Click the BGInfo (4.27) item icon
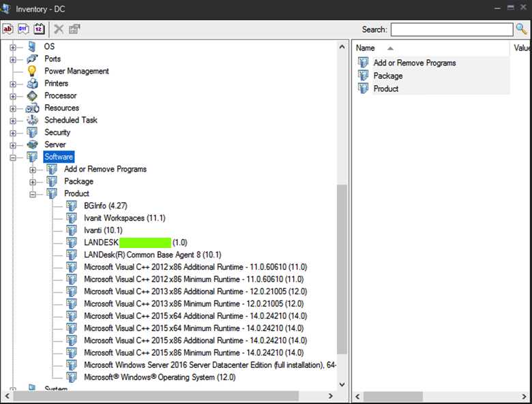532x404 pixels. pos(72,206)
